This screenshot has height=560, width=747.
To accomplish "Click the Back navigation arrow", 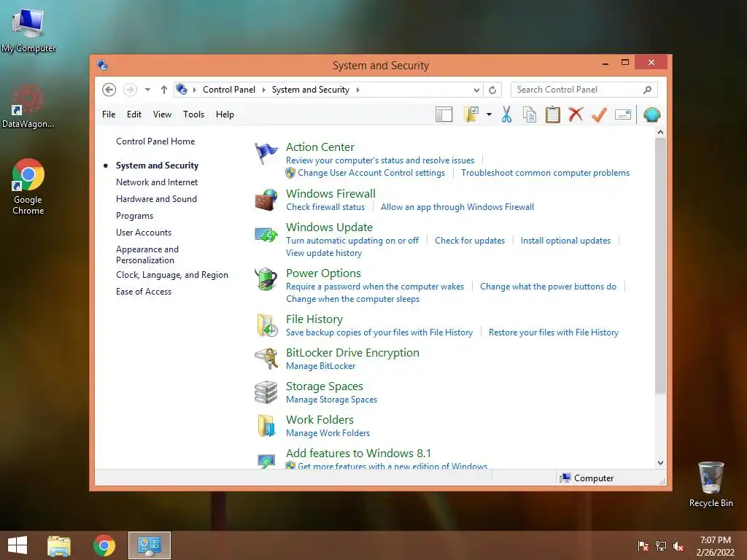I will [x=109, y=90].
